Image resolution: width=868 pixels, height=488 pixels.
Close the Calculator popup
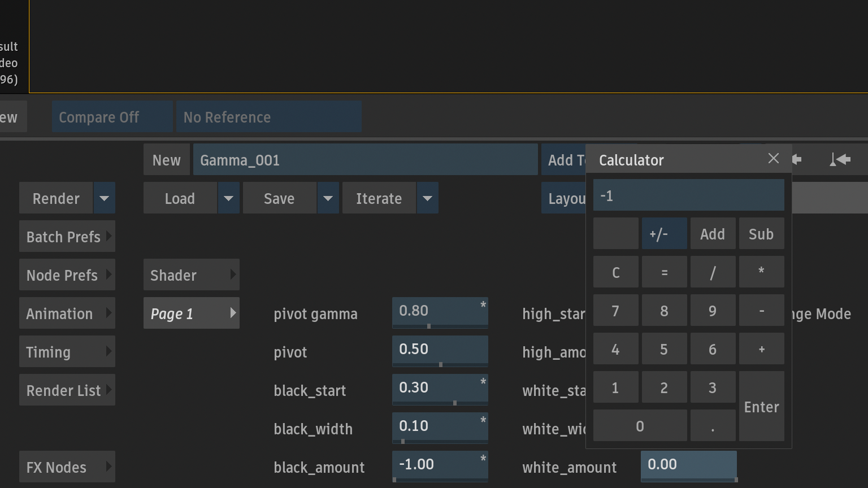coord(774,159)
